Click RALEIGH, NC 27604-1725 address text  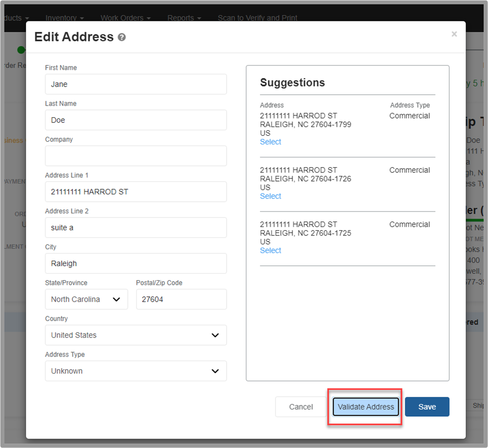[306, 233]
